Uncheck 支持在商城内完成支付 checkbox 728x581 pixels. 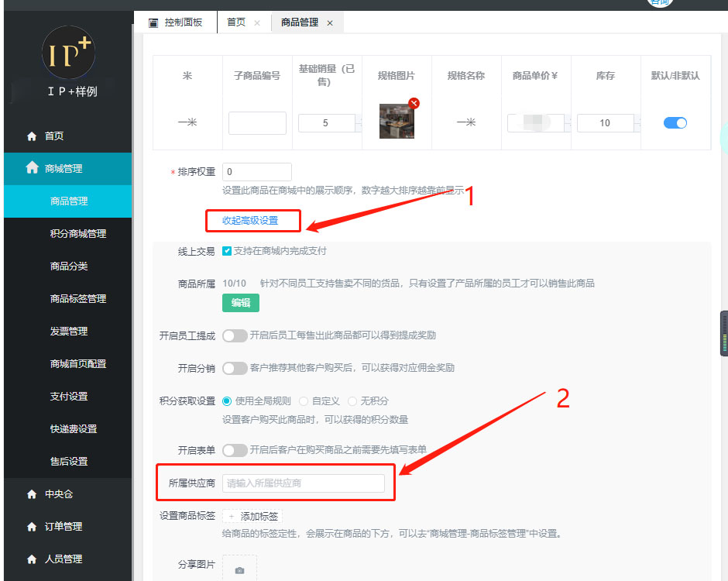coord(227,251)
